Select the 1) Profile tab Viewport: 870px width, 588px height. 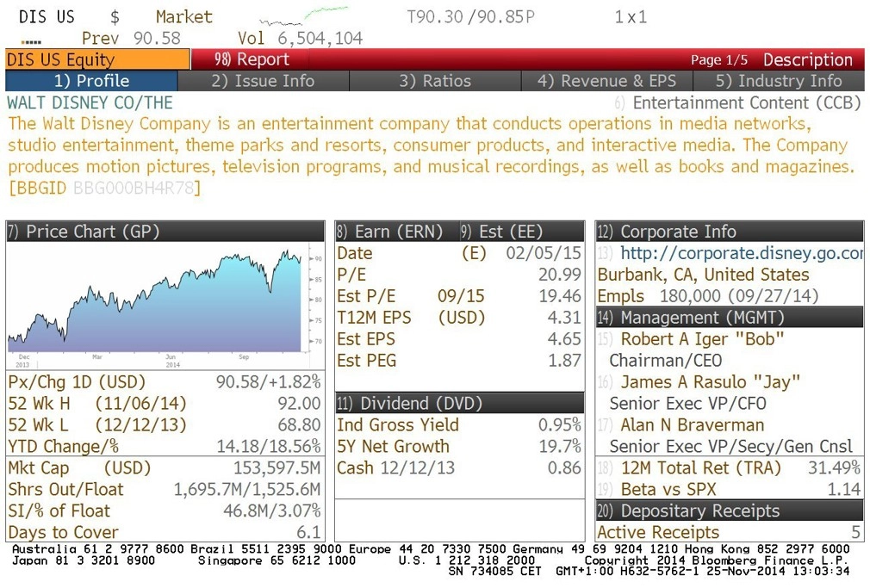(x=91, y=81)
